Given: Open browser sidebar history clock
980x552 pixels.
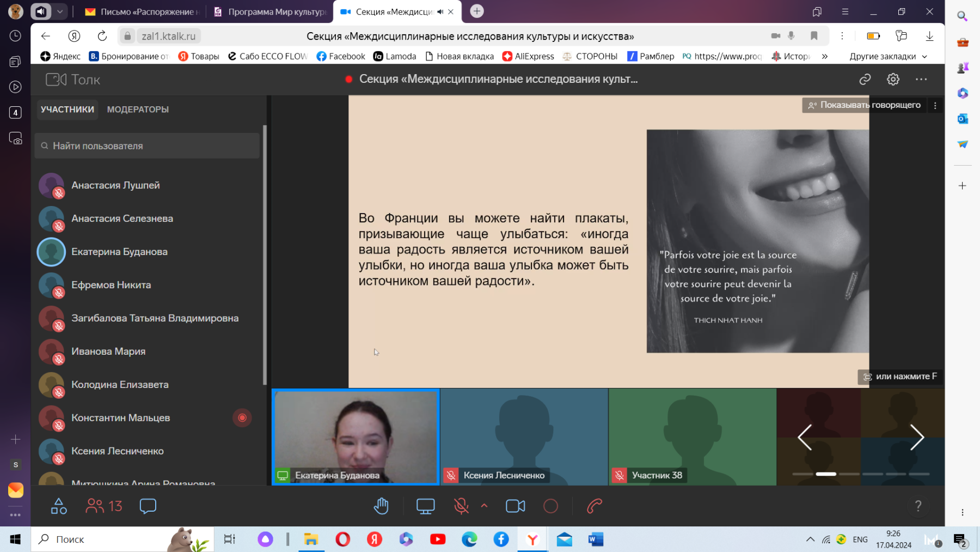Looking at the screenshot, I should pos(15,36).
